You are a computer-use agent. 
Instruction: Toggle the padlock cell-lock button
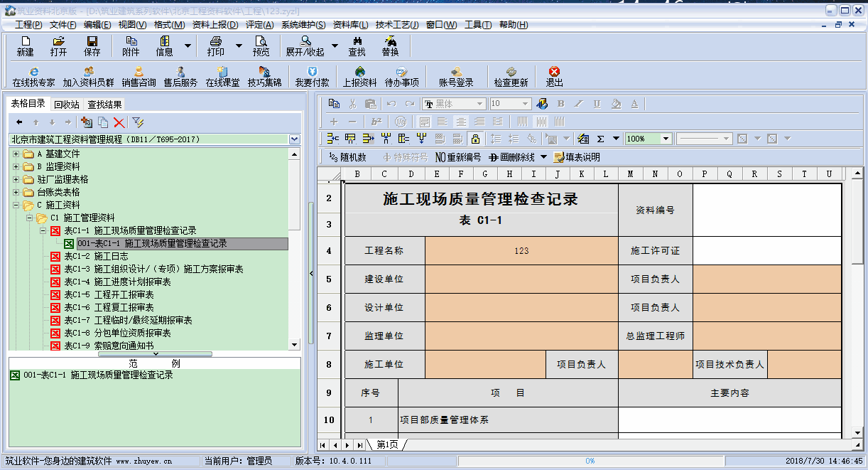click(475, 139)
